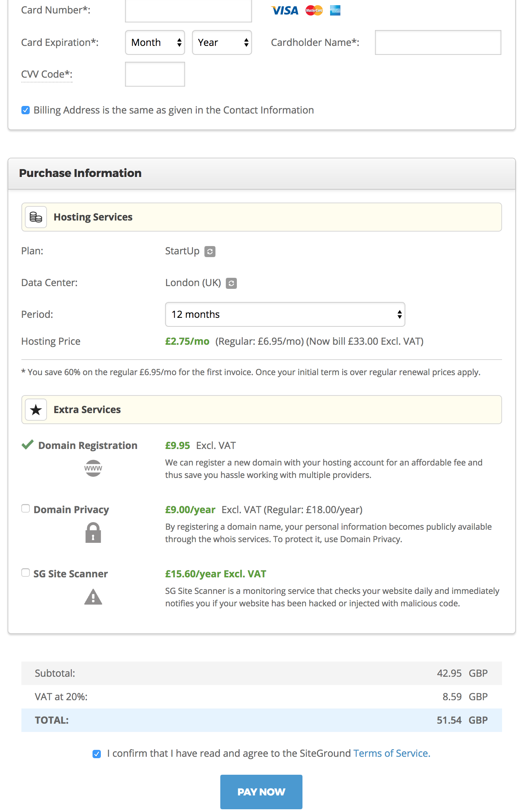Click the star icon in Extra Services header

tap(36, 410)
